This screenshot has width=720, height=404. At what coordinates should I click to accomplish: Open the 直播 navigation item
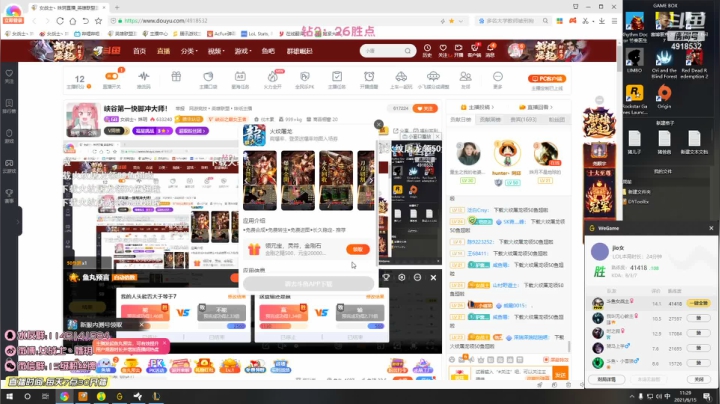[x=163, y=51]
